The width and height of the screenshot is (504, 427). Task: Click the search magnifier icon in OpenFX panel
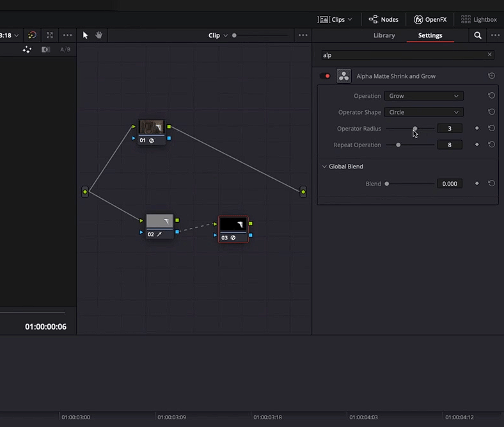478,36
